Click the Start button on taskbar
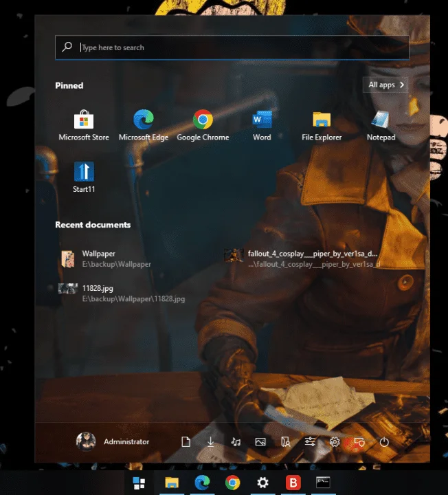This screenshot has width=448, height=495. coord(139,483)
